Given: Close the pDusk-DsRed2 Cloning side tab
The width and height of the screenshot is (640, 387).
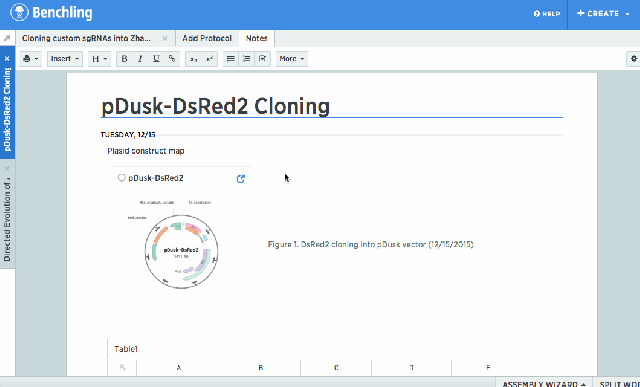Looking at the screenshot, I should pos(7,58).
